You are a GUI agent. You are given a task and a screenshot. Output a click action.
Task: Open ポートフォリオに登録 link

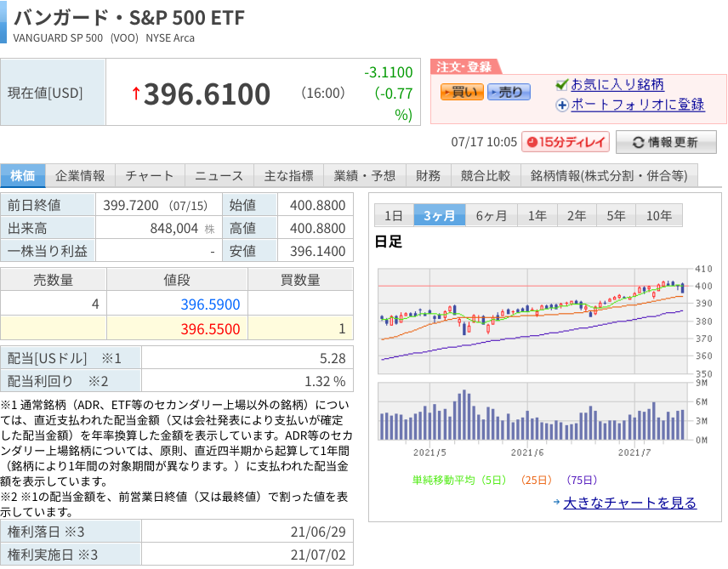[638, 105]
